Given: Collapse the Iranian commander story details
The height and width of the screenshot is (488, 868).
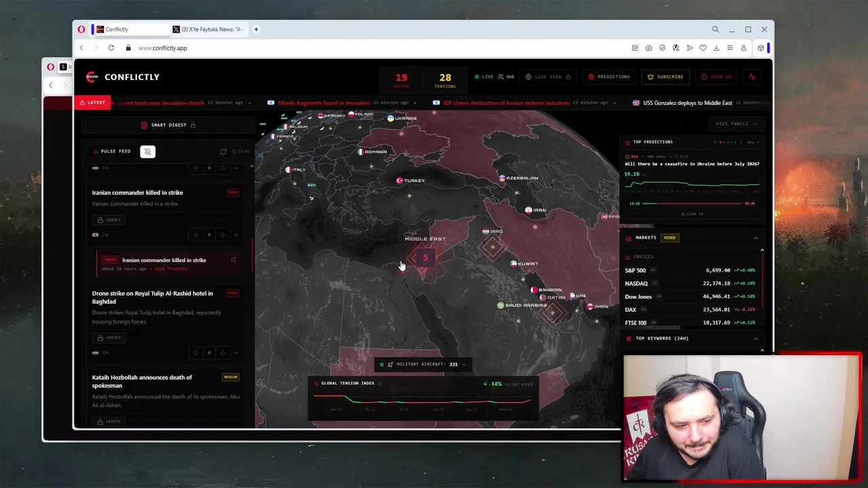Looking at the screenshot, I should [236, 235].
